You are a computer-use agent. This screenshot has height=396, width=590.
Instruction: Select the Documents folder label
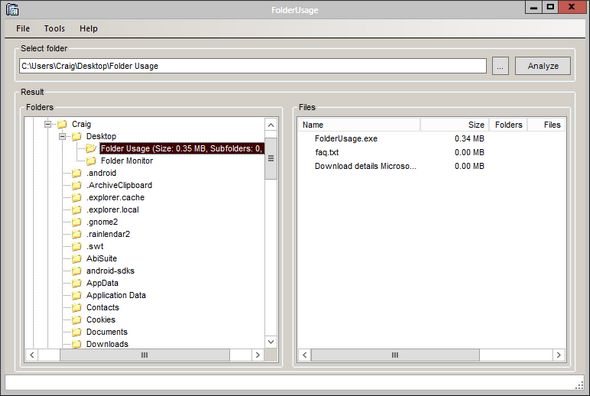click(107, 332)
